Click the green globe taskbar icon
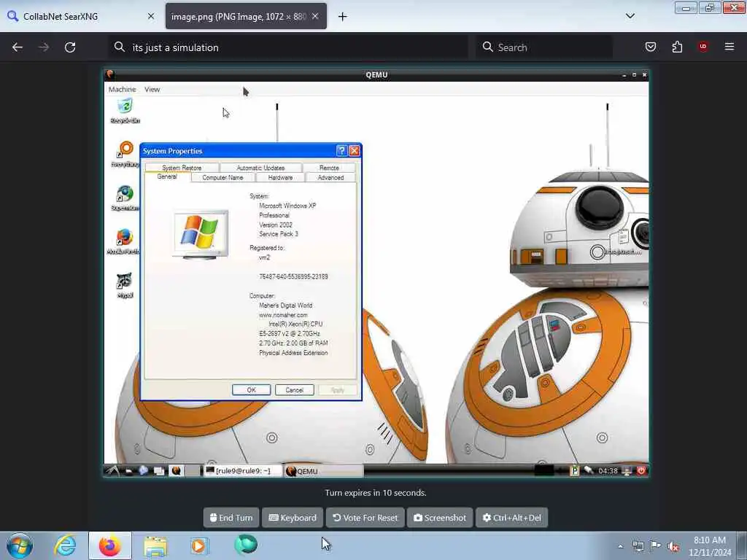 pyautogui.click(x=246, y=545)
